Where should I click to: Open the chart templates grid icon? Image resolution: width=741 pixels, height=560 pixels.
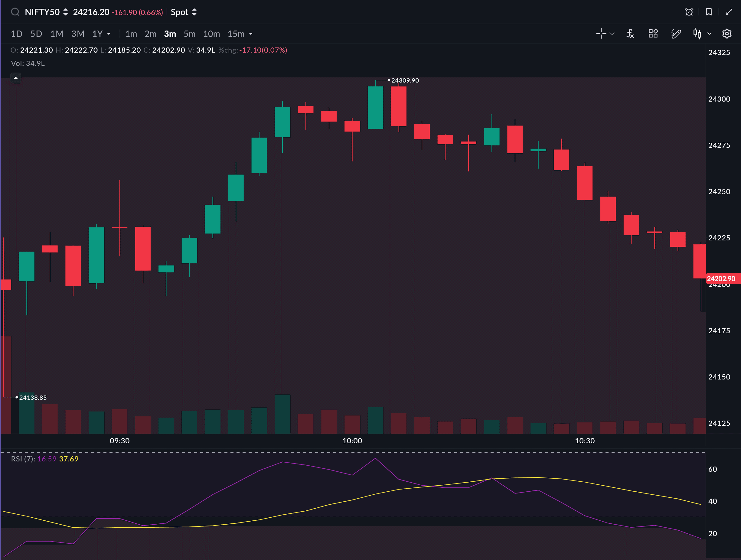tap(653, 34)
